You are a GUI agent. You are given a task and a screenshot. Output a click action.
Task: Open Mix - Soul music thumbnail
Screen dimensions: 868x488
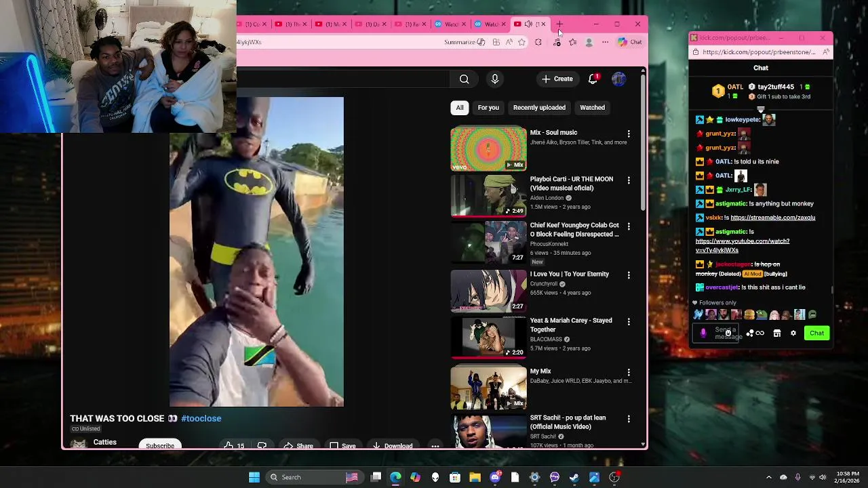[x=488, y=148]
